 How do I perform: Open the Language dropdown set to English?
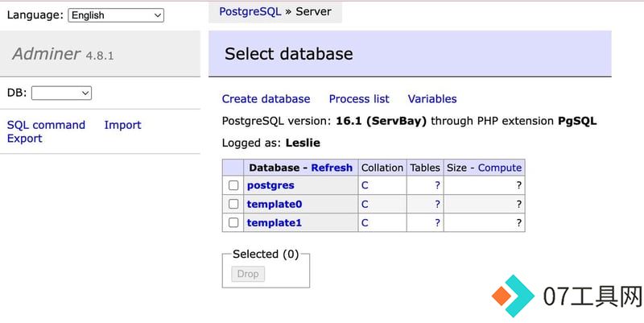coord(116,15)
